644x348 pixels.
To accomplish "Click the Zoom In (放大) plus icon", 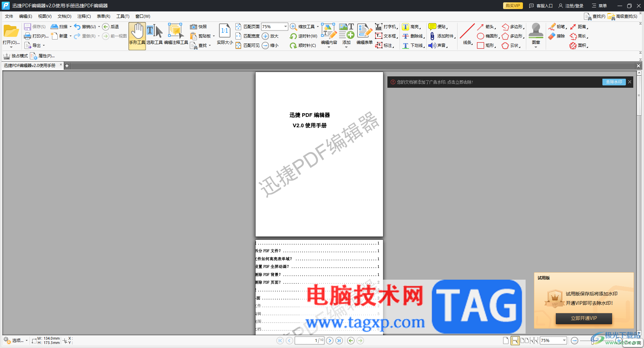I will click(x=265, y=36).
